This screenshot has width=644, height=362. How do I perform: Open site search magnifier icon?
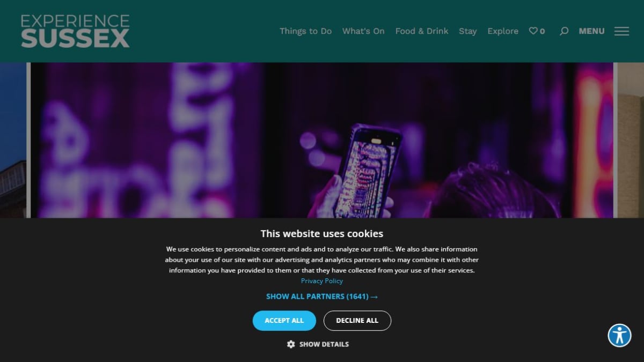click(x=563, y=31)
